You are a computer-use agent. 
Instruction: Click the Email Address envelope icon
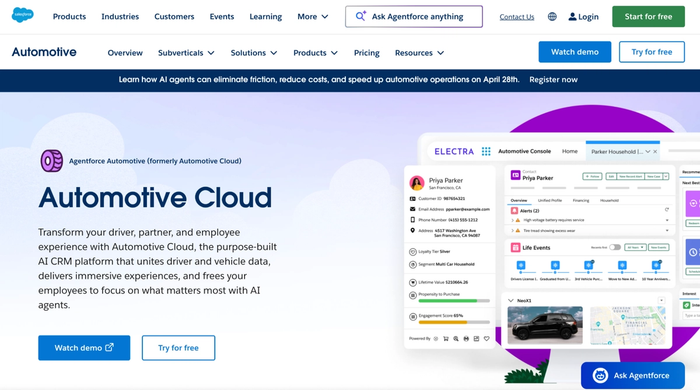click(x=412, y=209)
